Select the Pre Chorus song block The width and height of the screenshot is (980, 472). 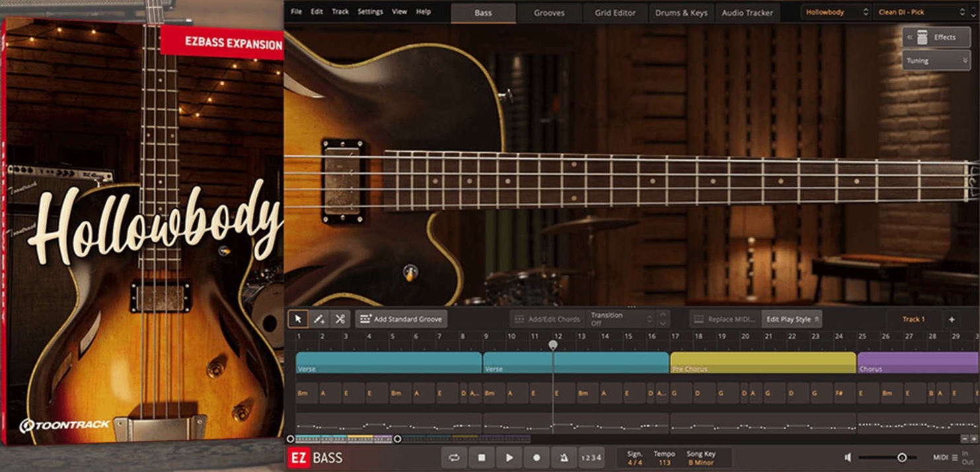763,363
